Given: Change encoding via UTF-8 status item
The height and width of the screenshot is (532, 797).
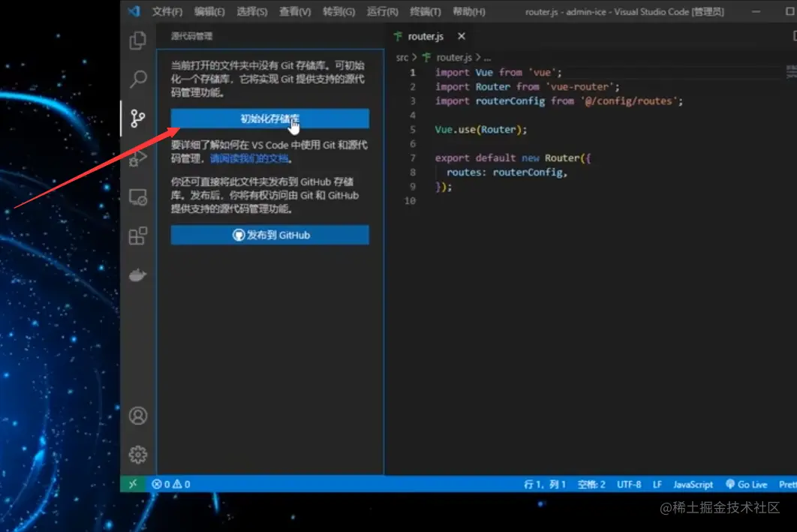Looking at the screenshot, I should (x=629, y=484).
